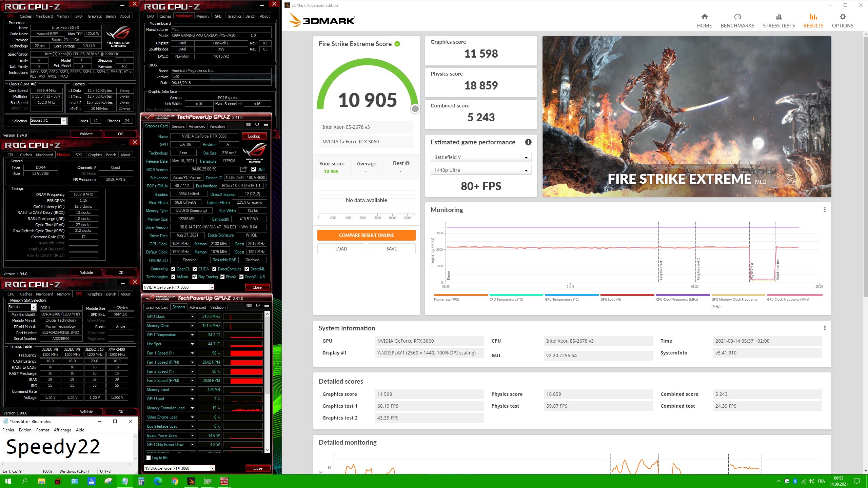Click the Fire Strike Extreme banner image

pos(687,117)
